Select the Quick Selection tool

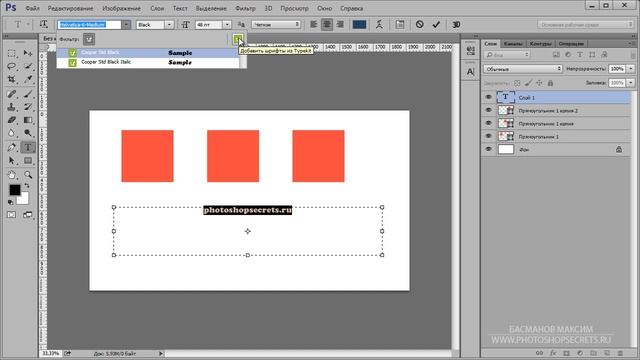(28, 66)
